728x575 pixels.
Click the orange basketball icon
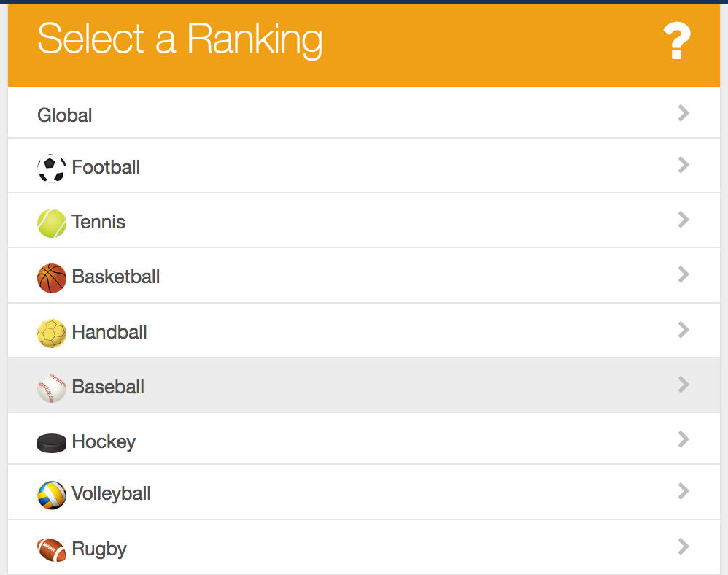(52, 278)
